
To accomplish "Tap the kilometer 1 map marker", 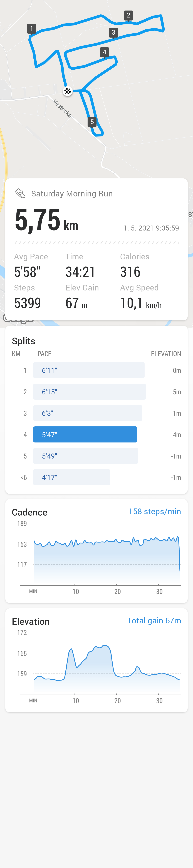I will tap(31, 29).
